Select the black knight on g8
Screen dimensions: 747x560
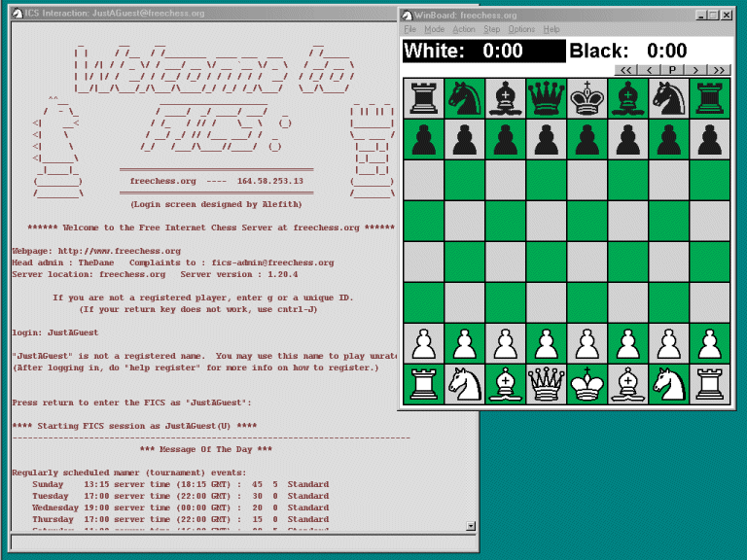(x=669, y=98)
